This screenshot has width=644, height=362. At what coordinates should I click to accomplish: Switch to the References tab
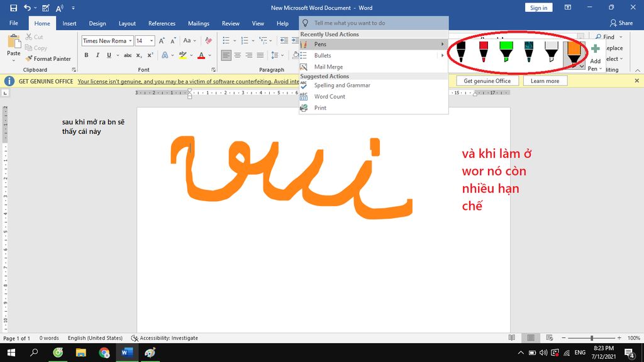coord(162,23)
